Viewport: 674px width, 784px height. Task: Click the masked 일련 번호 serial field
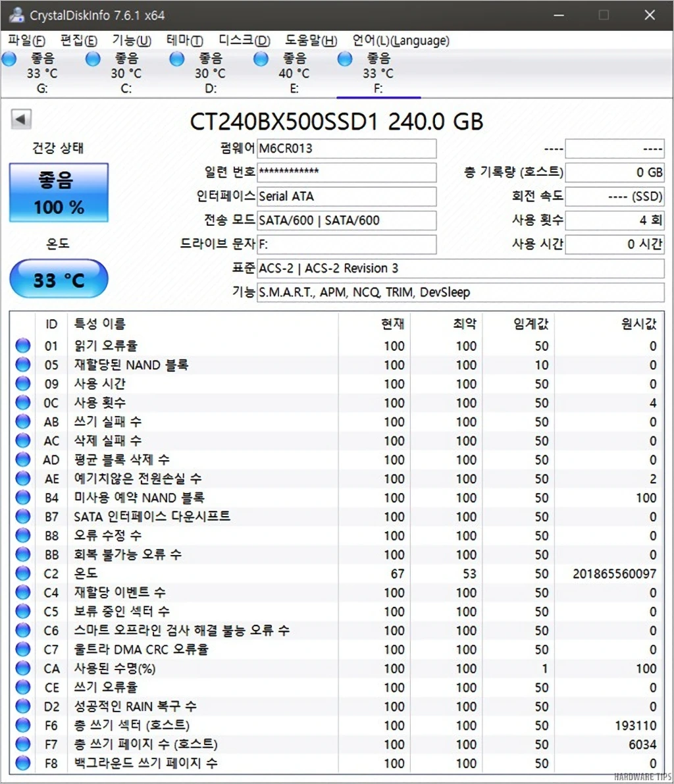pyautogui.click(x=346, y=172)
